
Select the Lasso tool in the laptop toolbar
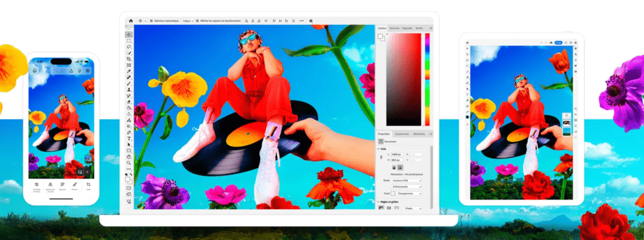(129, 47)
